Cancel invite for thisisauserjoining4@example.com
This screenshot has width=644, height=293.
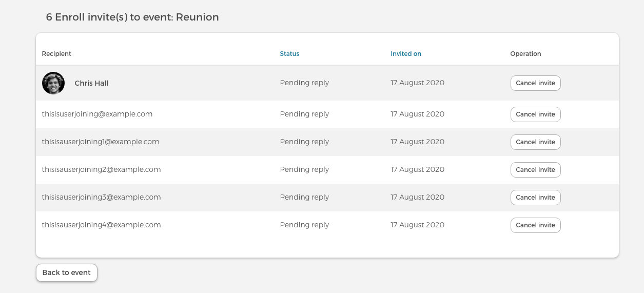coord(535,225)
